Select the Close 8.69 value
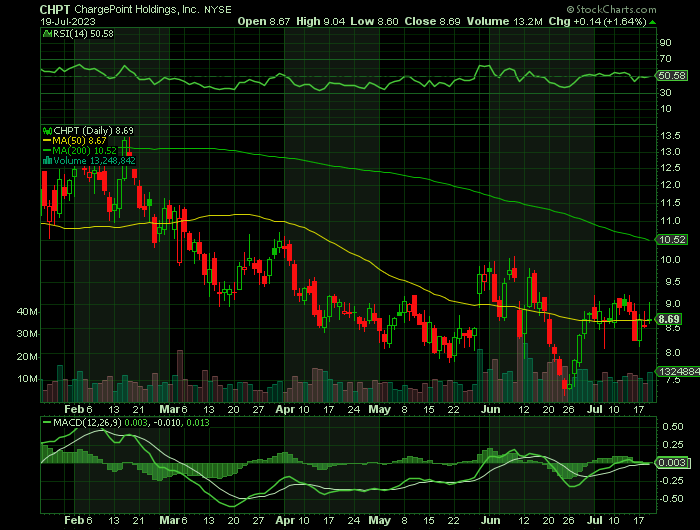 [432, 21]
